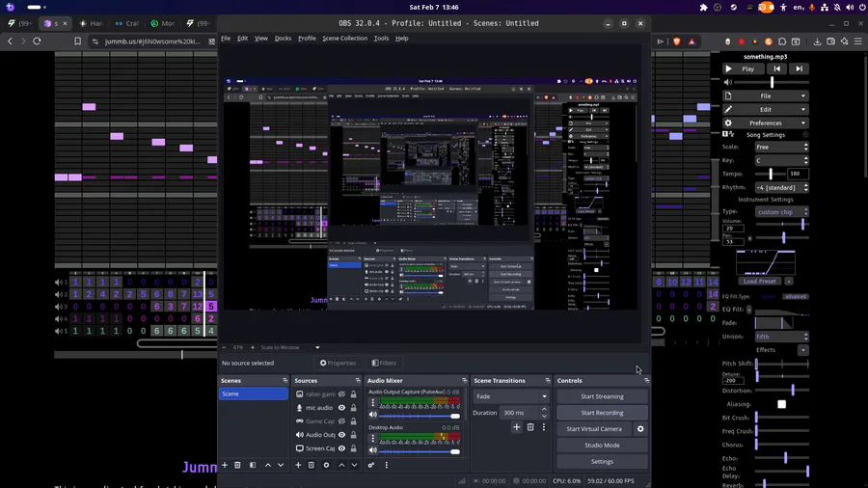Add a configurable scene transition with plus
The image size is (868, 488).
click(x=517, y=427)
